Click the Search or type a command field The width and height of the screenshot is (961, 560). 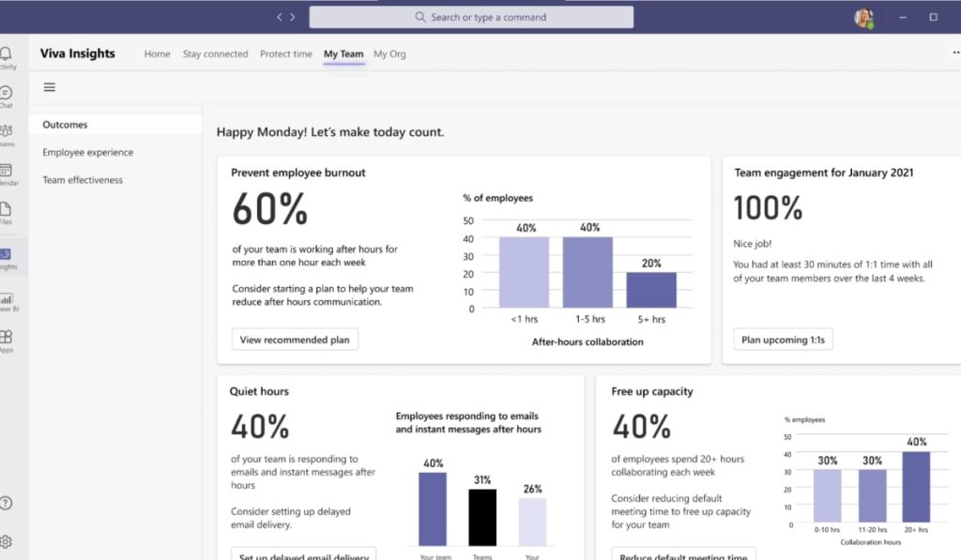tap(471, 17)
